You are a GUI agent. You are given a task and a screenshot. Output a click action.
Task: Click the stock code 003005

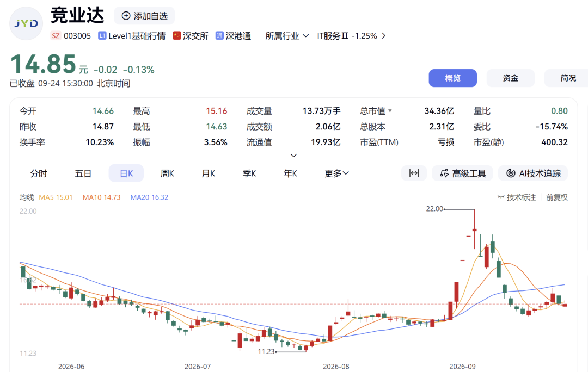(77, 35)
